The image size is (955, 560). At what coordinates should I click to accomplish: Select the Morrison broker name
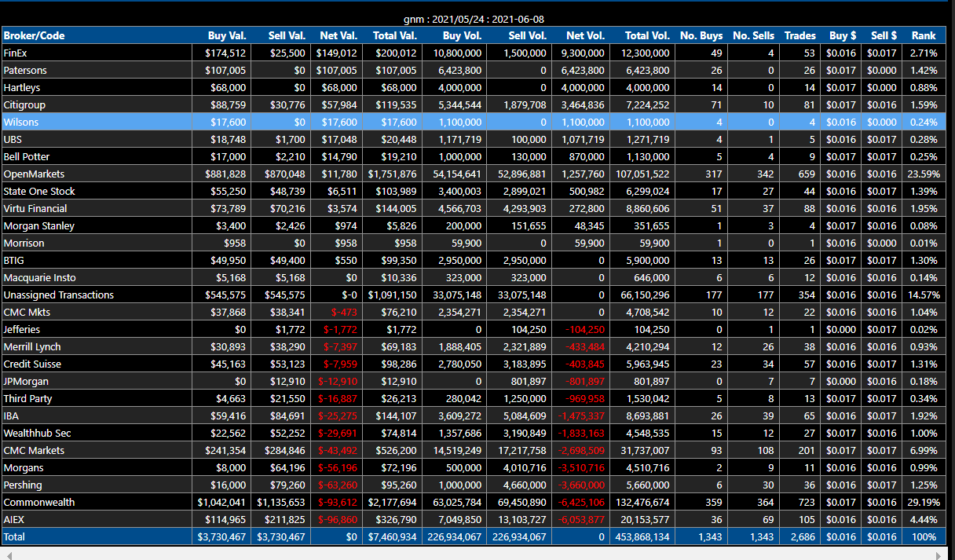[x=24, y=243]
